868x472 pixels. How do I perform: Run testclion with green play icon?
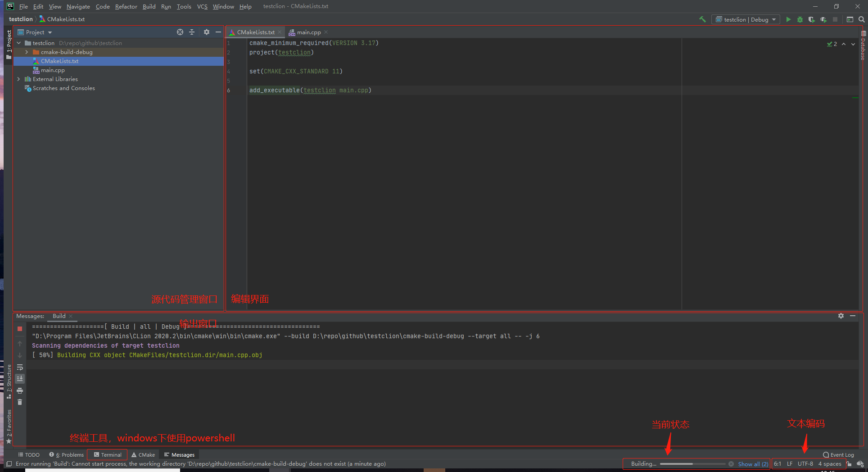(788, 19)
